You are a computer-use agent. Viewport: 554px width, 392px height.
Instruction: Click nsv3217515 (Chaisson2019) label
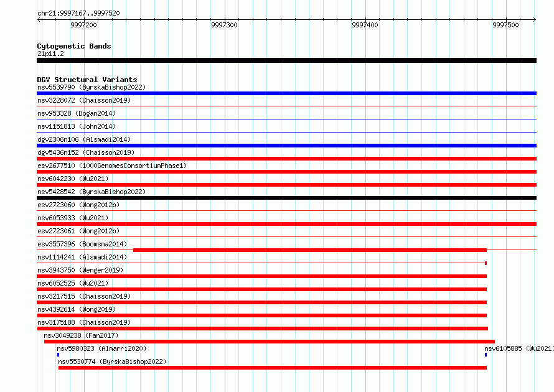click(84, 296)
